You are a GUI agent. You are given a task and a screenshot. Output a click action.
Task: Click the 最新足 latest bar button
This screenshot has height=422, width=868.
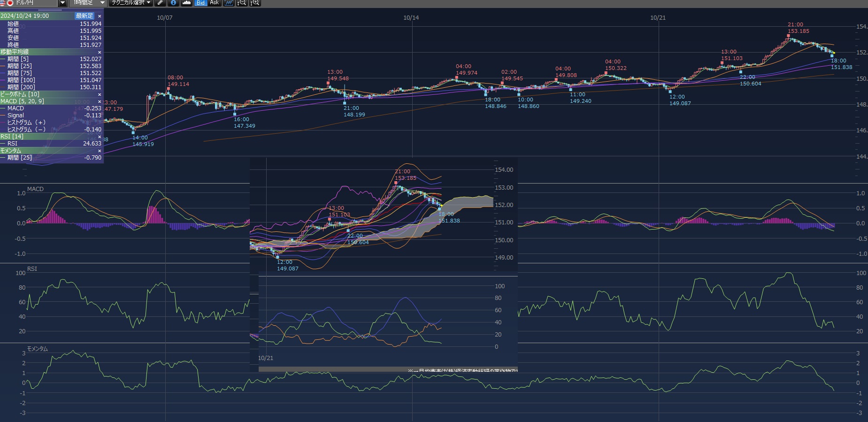pyautogui.click(x=84, y=16)
